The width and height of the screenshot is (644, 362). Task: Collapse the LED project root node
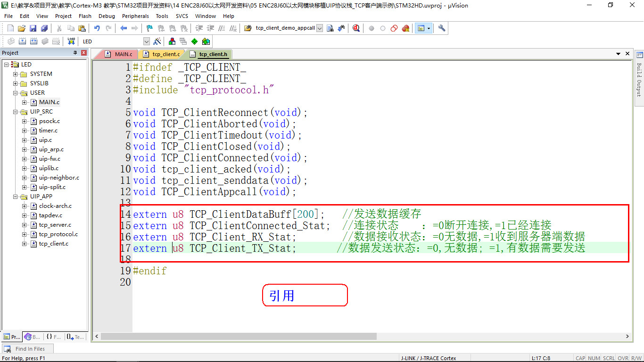[7, 65]
